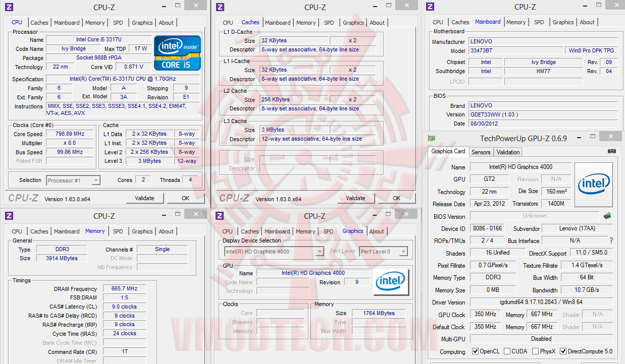
Task: Click the GPU-Z Name field Intel(R) HD Graphics 4000
Action: coord(520,167)
